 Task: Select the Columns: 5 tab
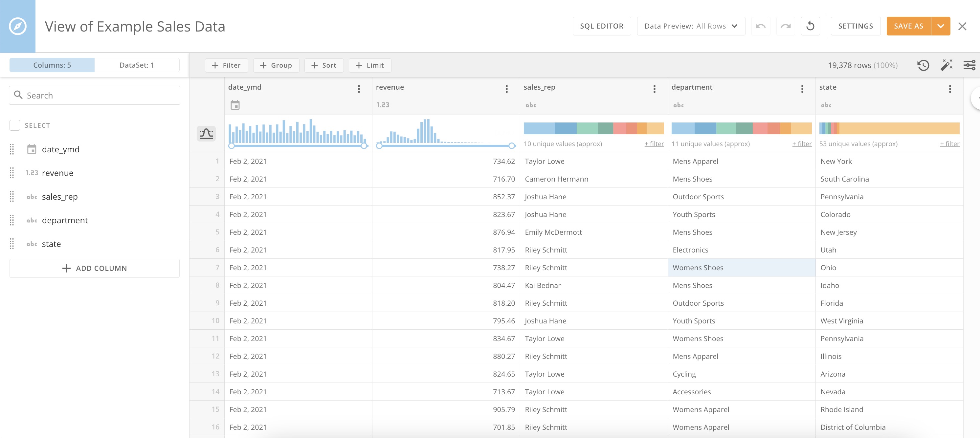pyautogui.click(x=52, y=65)
